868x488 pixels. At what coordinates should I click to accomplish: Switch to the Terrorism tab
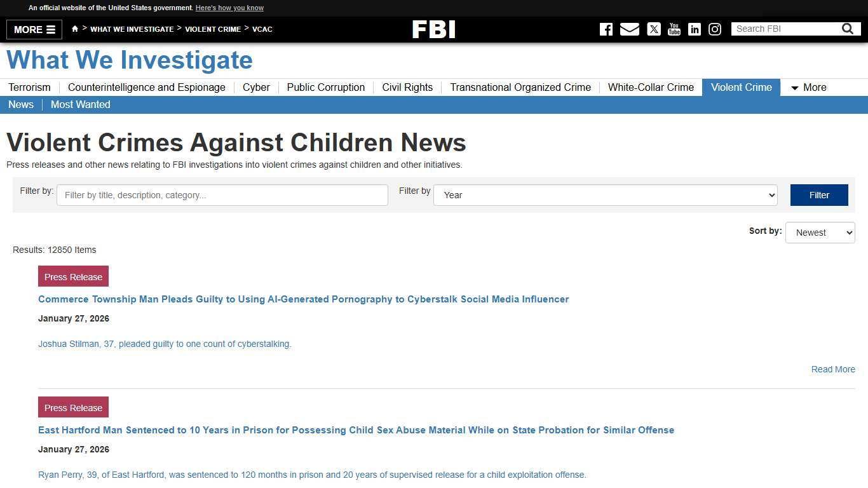click(x=29, y=87)
